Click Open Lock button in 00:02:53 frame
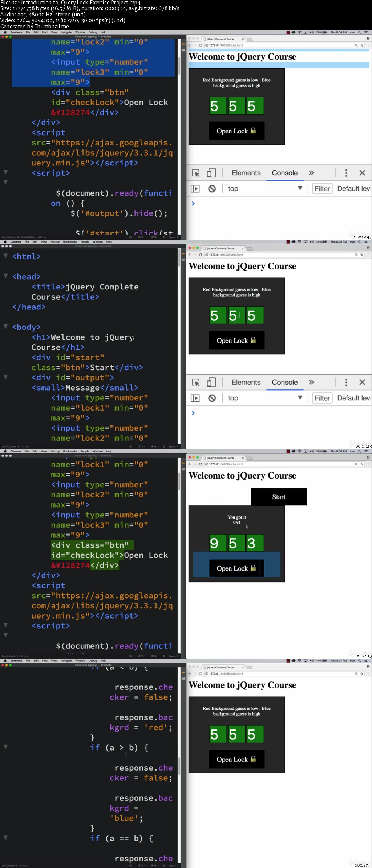Viewport: 372px width, 868px height. (x=236, y=759)
